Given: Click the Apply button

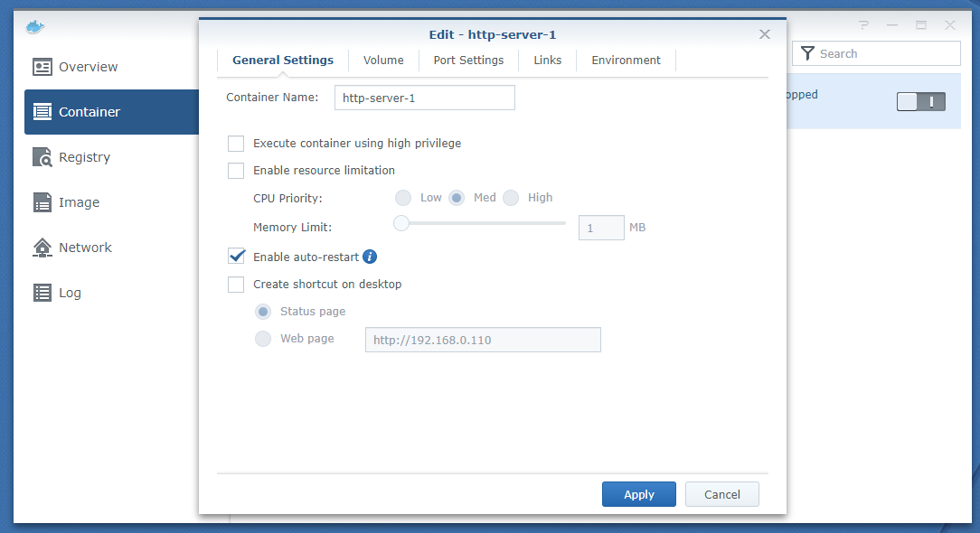Looking at the screenshot, I should (x=639, y=494).
